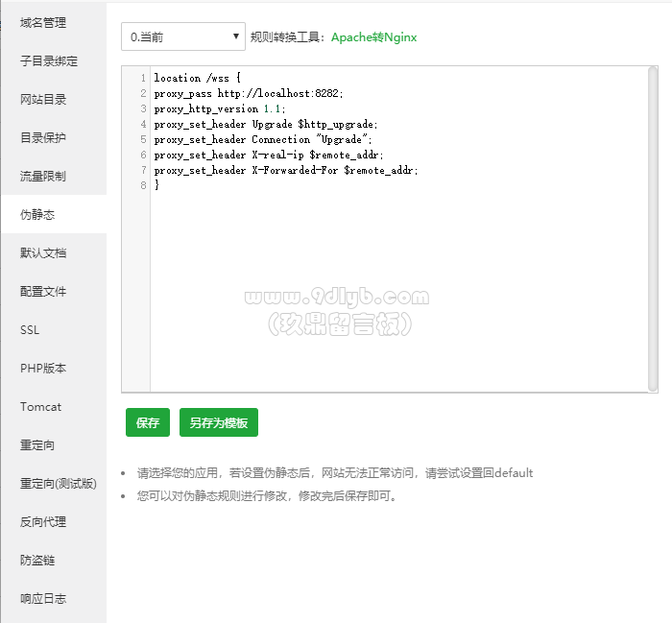Screen dimensions: 672x623
Task: Select the 重定向 tab
Action: coord(54,445)
